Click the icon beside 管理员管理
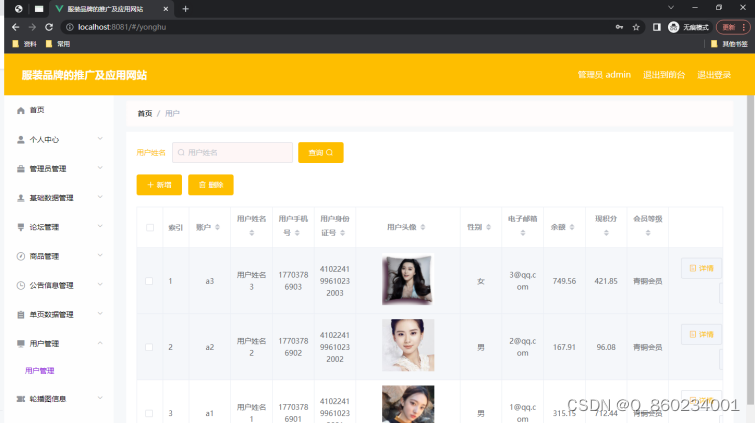This screenshot has width=755, height=423. 21,169
